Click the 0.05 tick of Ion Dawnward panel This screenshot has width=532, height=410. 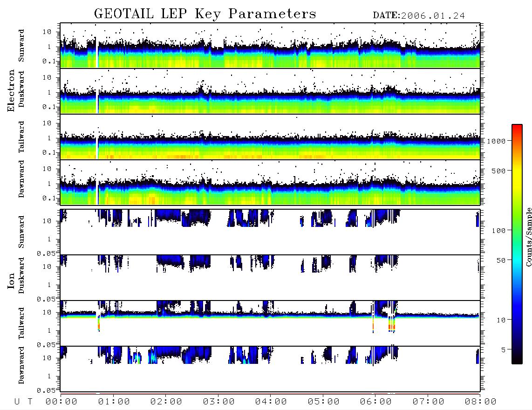46,390
